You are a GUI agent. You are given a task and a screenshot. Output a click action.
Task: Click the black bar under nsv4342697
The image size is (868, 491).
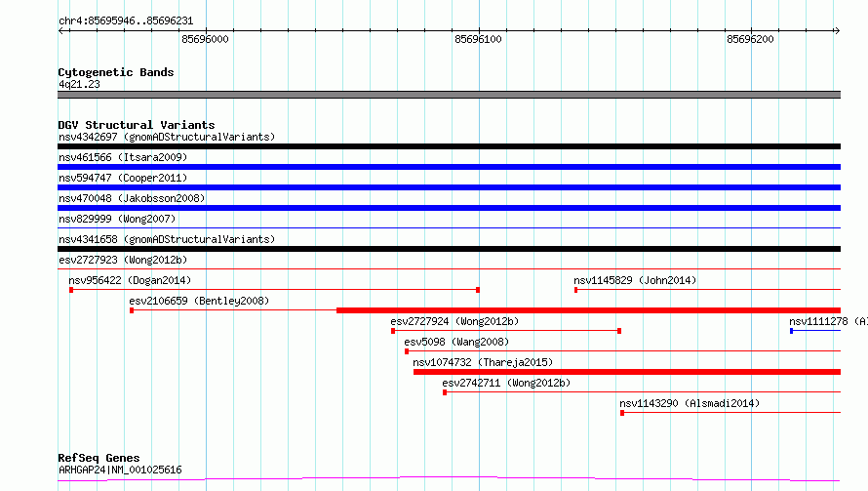pyautogui.click(x=449, y=146)
